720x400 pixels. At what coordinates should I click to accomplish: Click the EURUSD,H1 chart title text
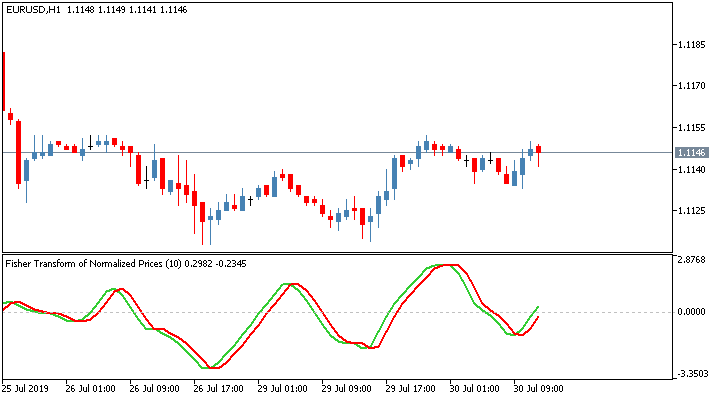pos(33,10)
